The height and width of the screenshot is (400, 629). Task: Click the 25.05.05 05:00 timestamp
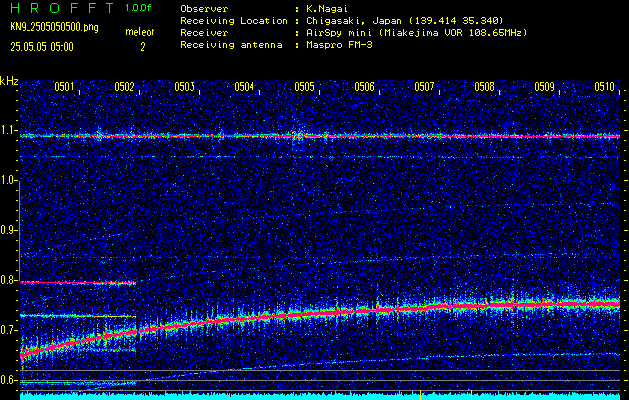point(42,47)
